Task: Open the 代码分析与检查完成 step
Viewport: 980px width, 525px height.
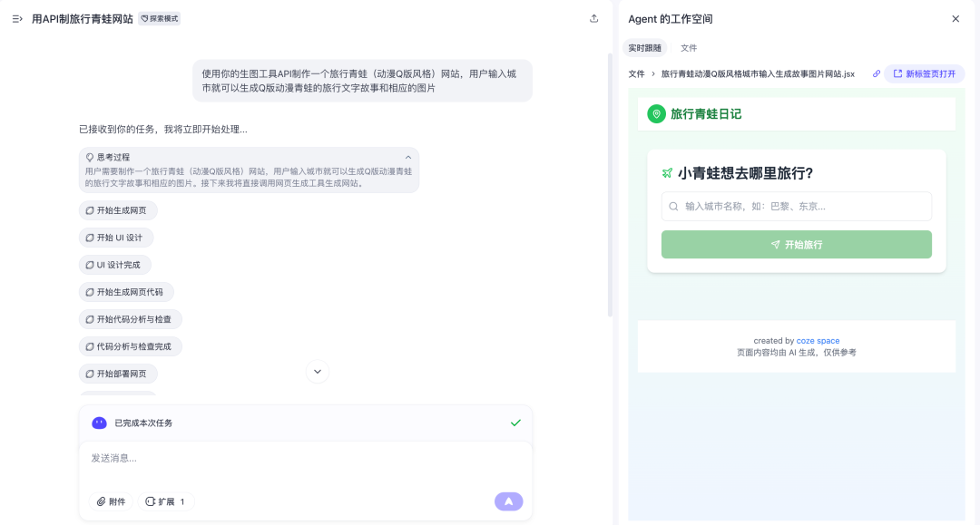Action: pyautogui.click(x=130, y=346)
